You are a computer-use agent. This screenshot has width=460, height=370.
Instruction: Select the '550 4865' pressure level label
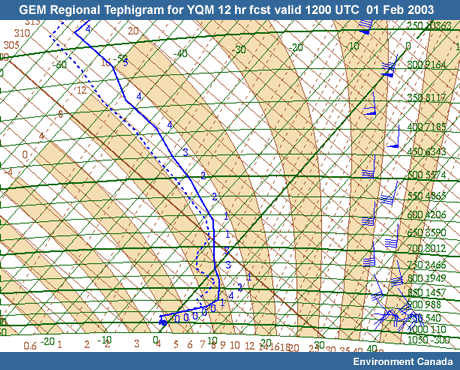click(427, 196)
